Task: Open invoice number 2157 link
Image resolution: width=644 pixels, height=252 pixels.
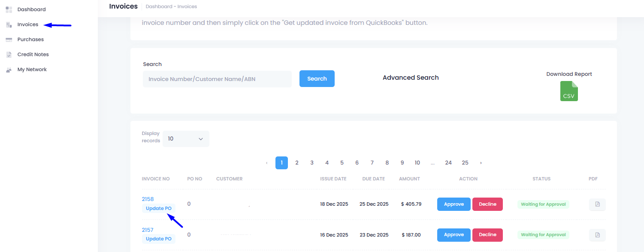Action: pyautogui.click(x=148, y=230)
